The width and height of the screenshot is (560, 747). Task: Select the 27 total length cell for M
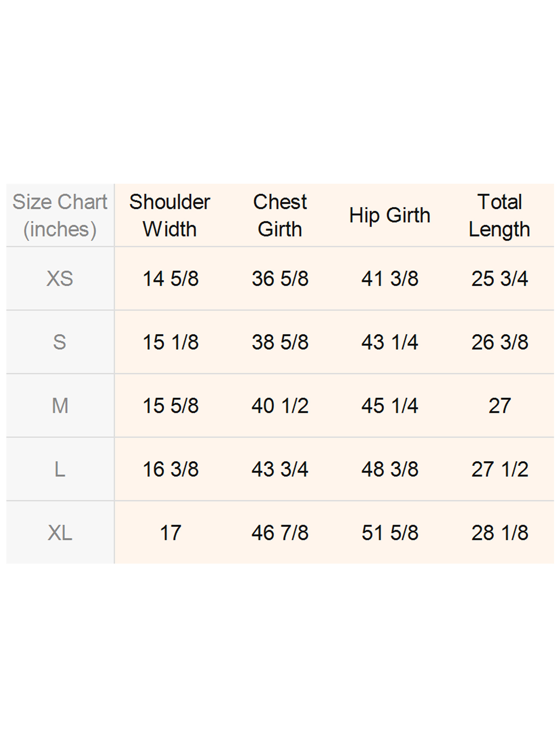500,406
